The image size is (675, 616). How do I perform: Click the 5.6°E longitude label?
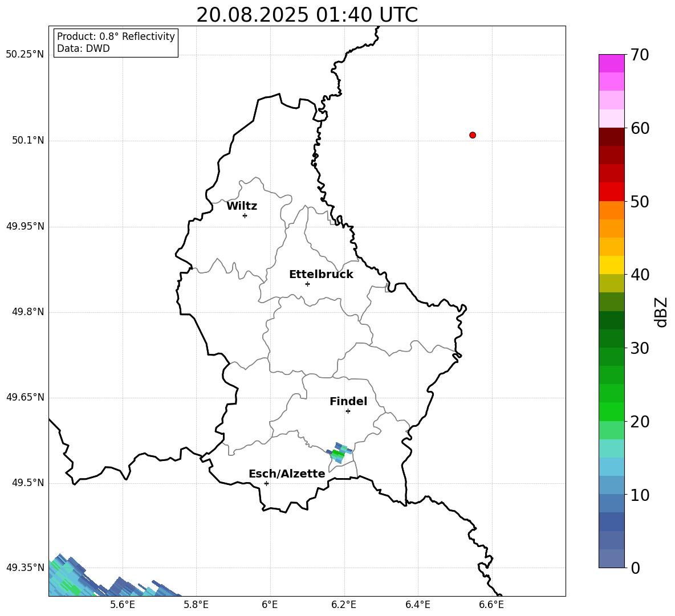click(x=123, y=605)
